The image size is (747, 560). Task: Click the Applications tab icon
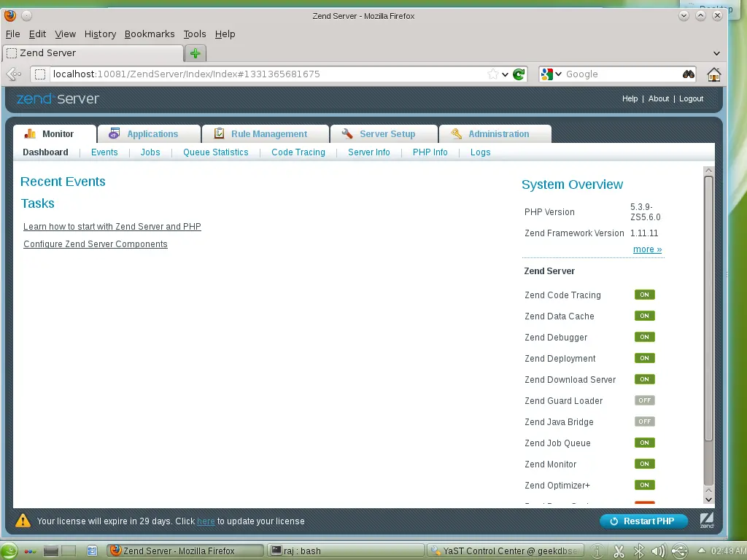pos(114,134)
